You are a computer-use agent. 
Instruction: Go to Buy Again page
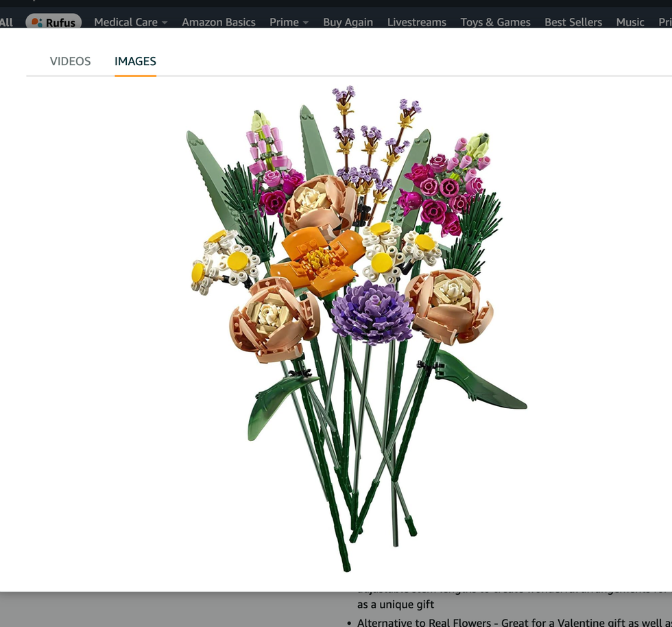click(348, 23)
